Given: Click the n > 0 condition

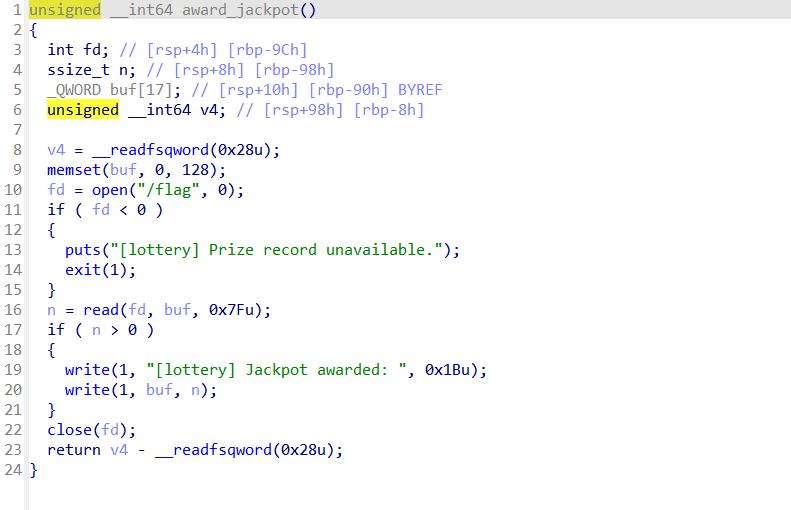Looking at the screenshot, I should pos(115,330).
